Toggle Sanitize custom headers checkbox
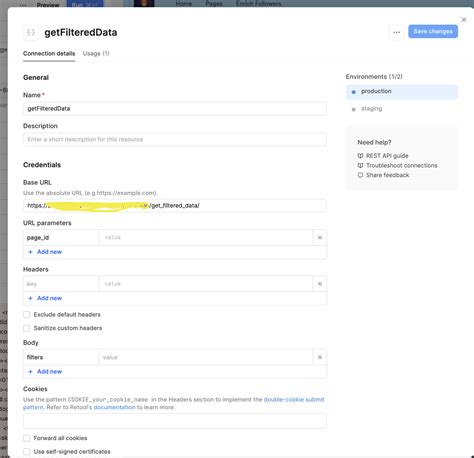 click(x=27, y=328)
